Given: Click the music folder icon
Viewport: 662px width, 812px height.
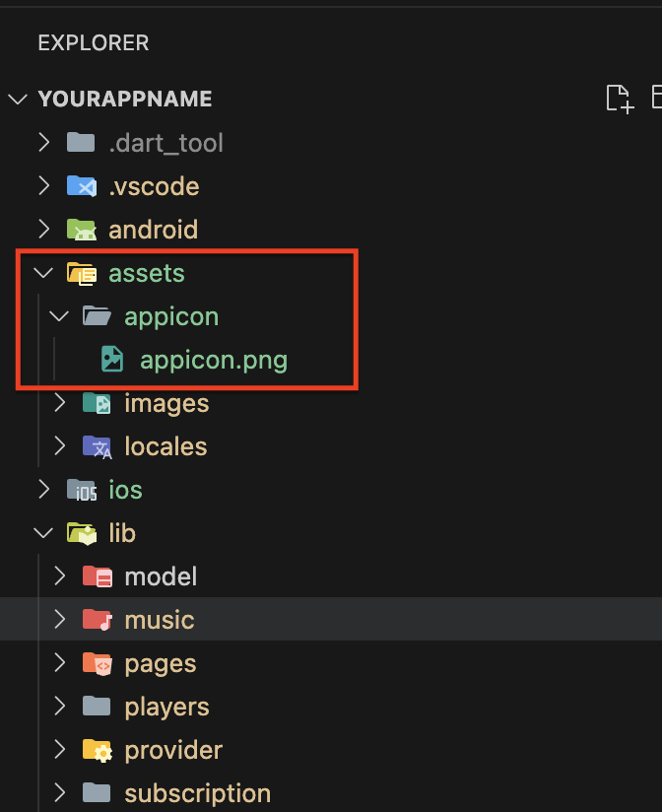Looking at the screenshot, I should [97, 620].
